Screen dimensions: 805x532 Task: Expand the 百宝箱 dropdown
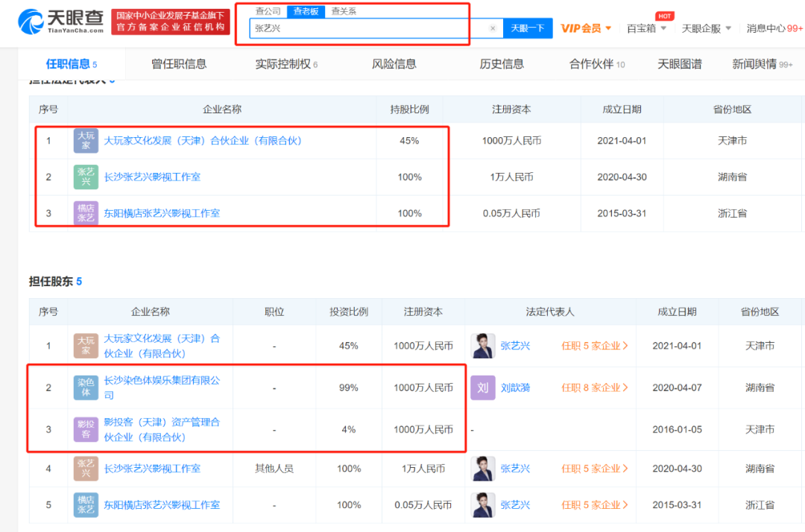642,28
